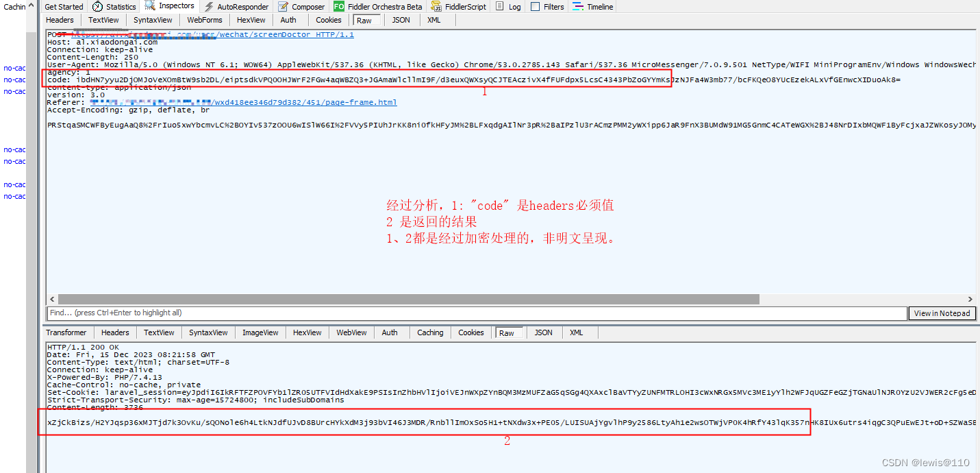Open the response HexView tab
The height and width of the screenshot is (473, 980).
[x=307, y=333]
